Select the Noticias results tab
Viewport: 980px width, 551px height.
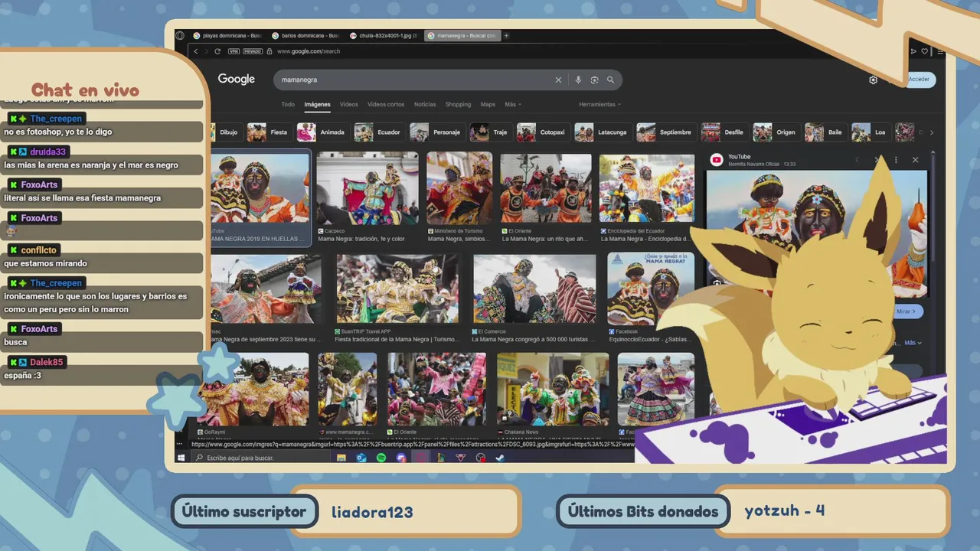click(425, 104)
